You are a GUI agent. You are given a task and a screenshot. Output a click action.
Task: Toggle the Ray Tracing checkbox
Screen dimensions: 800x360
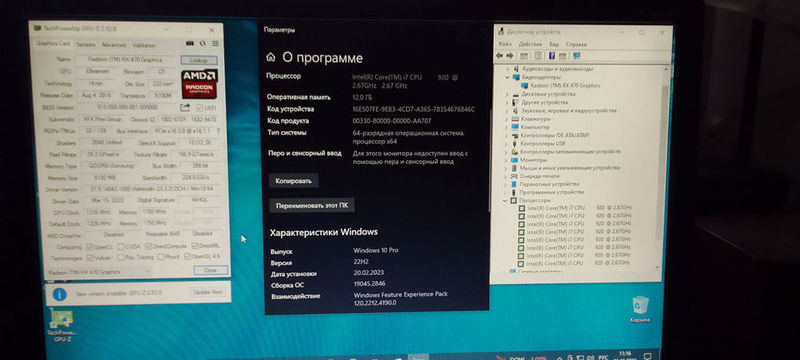tap(121, 258)
